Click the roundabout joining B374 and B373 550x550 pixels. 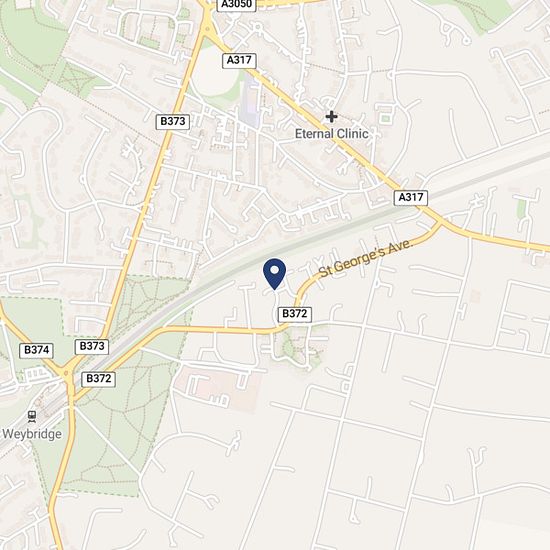66,373
